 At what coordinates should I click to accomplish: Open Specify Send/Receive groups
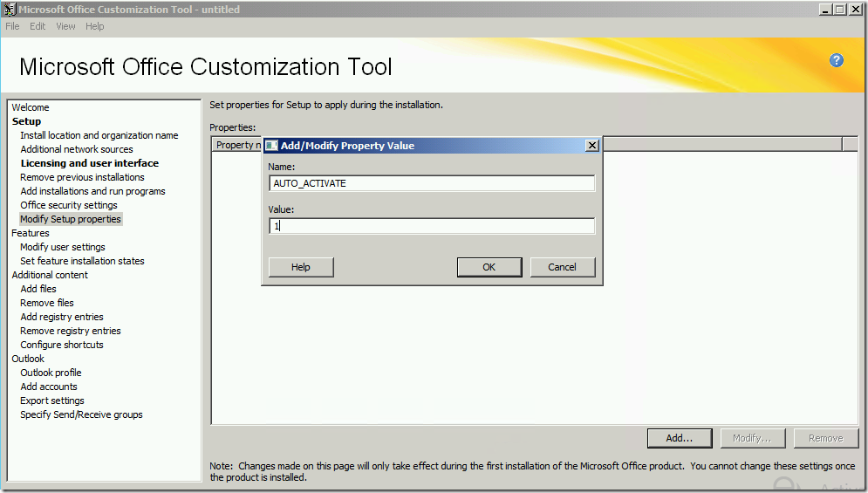point(81,414)
